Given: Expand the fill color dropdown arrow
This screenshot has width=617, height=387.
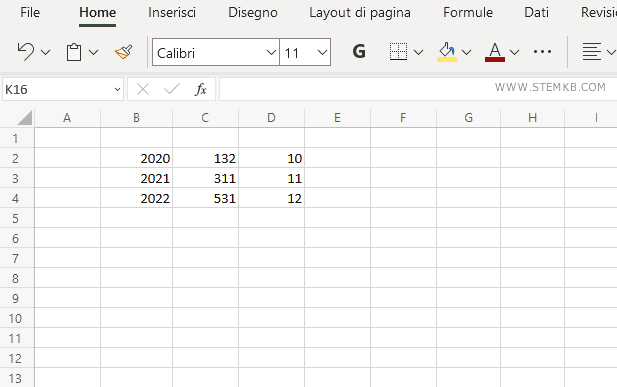Looking at the screenshot, I should 467,52.
